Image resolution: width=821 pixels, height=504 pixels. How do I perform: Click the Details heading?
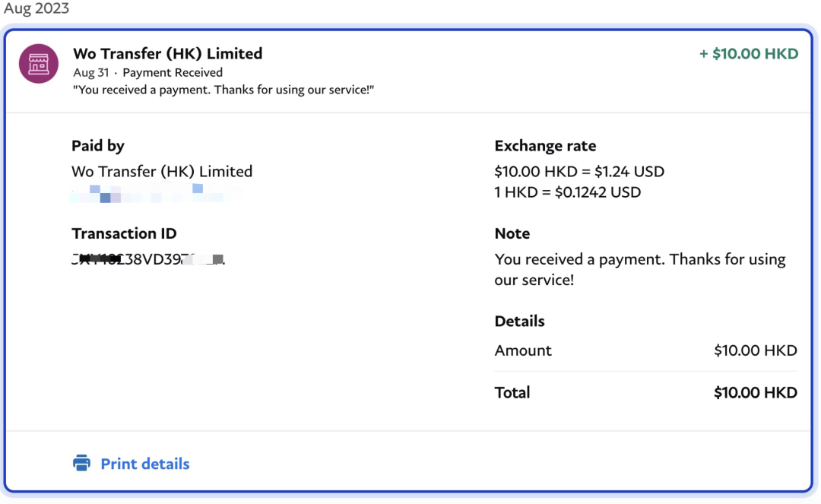click(519, 321)
